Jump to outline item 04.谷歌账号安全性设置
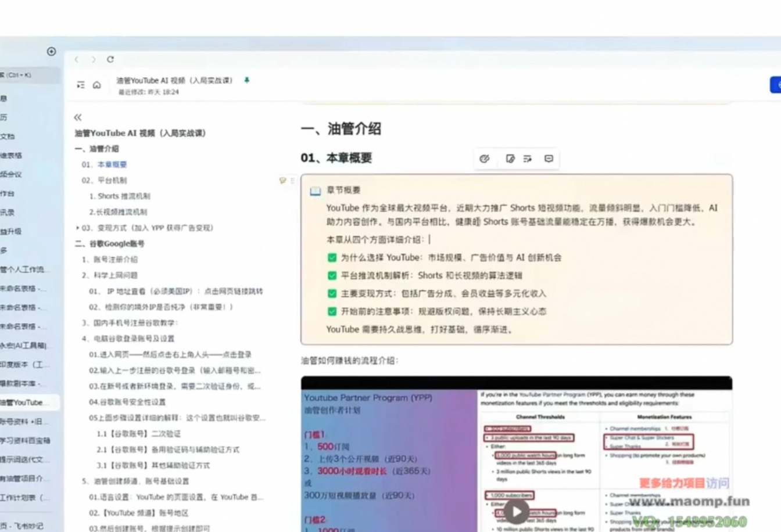The width and height of the screenshot is (781, 532). click(x=127, y=402)
